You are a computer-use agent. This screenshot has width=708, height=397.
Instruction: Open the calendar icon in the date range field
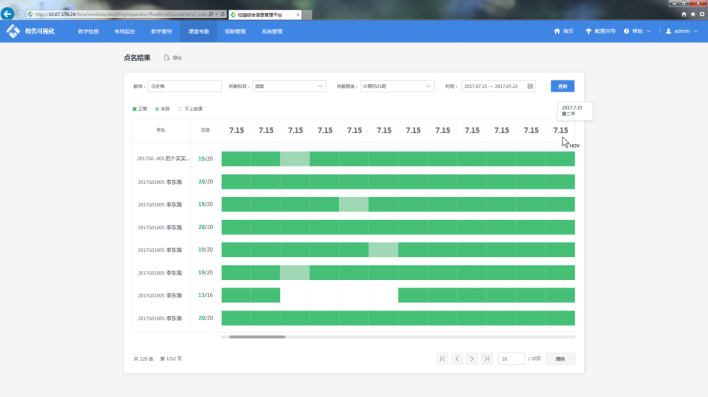point(530,86)
